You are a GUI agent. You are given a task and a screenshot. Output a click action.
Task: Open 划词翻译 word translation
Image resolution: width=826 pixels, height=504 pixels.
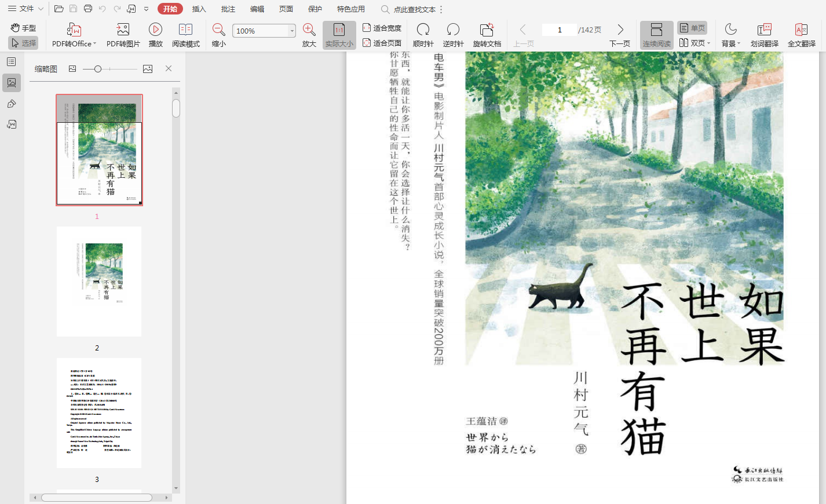pyautogui.click(x=765, y=35)
